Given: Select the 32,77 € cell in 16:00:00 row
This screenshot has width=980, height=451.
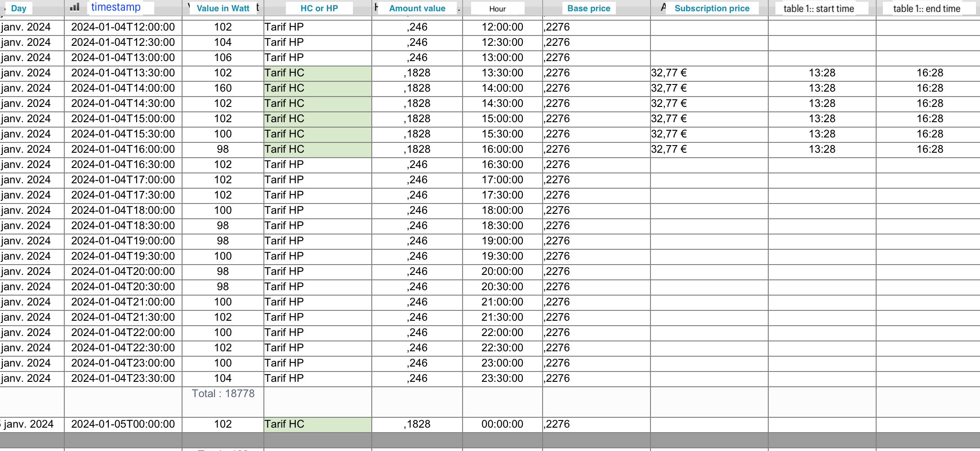Looking at the screenshot, I should (x=709, y=149).
